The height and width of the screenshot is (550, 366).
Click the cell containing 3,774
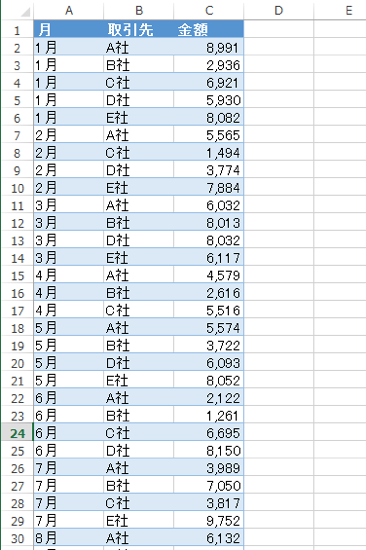(208, 170)
